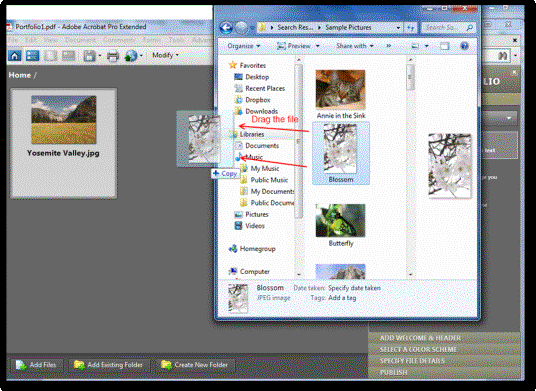Select Downloads in the navigation pane

(262, 111)
